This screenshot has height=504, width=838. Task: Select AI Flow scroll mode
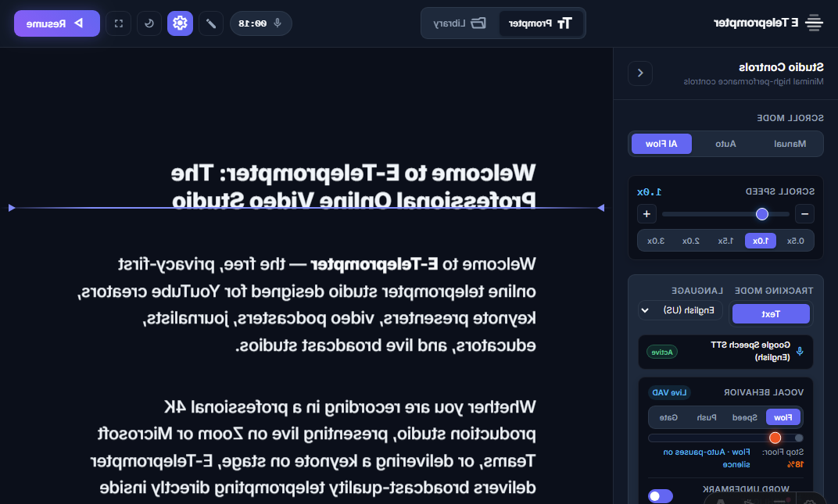661,144
